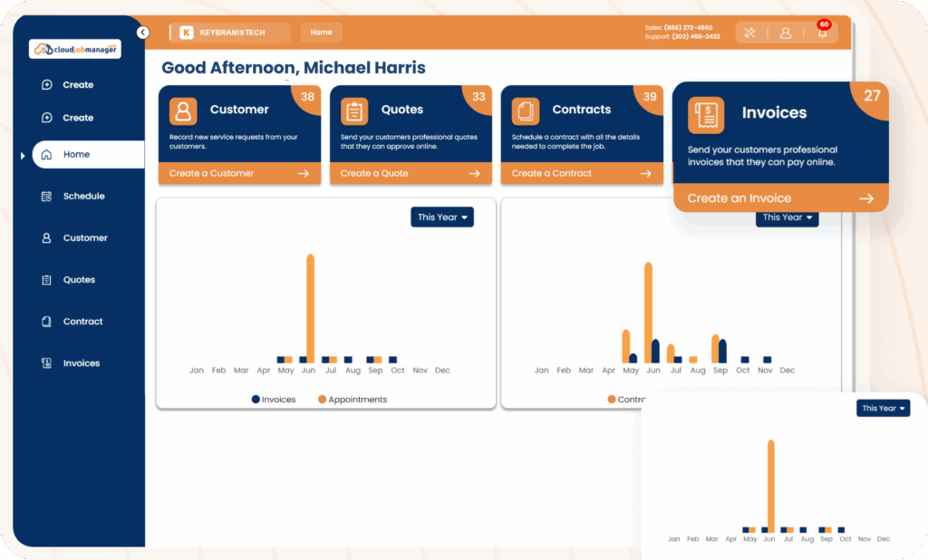Open Invoices in the sidebar
928x560 pixels.
81,363
